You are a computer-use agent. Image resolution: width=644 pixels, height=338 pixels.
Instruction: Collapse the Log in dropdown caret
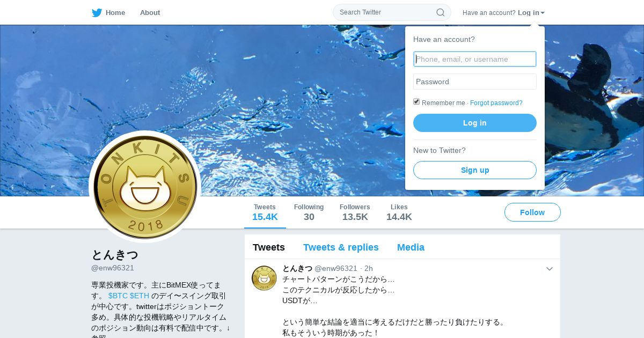tap(543, 13)
